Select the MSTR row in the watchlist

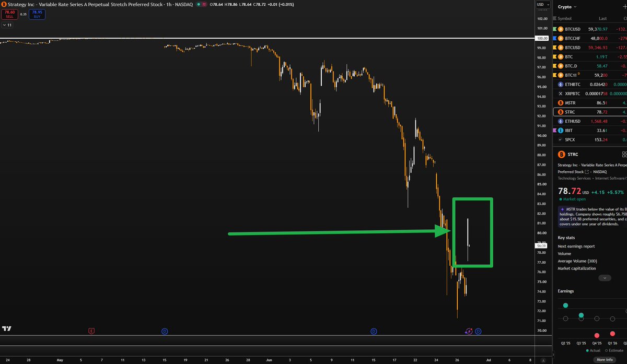tap(590, 103)
